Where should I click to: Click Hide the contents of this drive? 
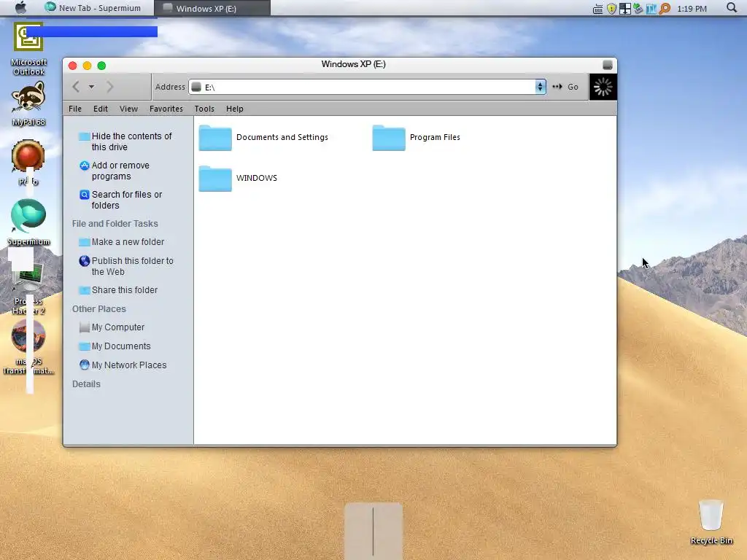coord(131,141)
